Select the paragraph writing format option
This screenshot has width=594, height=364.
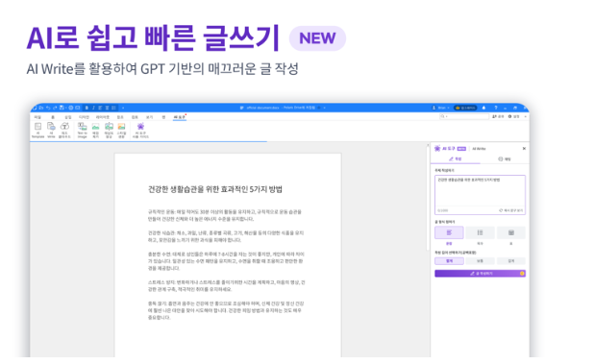449,232
